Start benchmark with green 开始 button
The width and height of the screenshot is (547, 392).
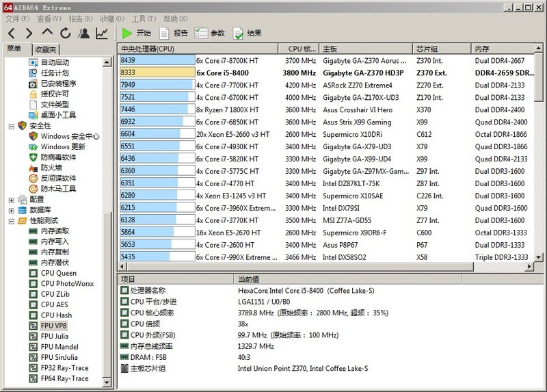coord(137,33)
